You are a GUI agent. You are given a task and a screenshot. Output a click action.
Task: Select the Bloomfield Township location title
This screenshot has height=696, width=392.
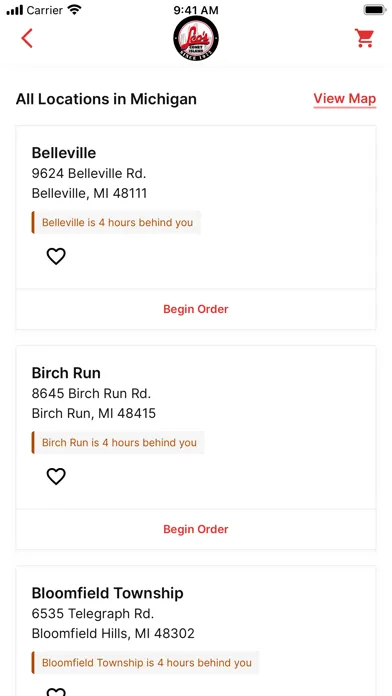click(107, 593)
